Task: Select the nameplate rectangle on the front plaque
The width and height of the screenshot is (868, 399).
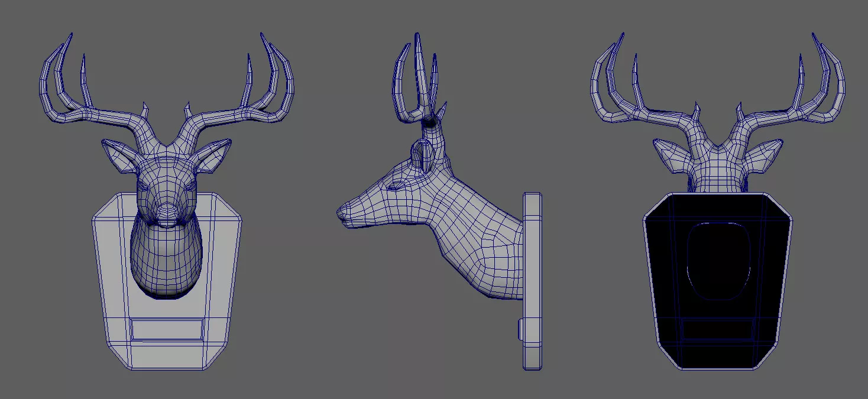Action: (x=167, y=329)
